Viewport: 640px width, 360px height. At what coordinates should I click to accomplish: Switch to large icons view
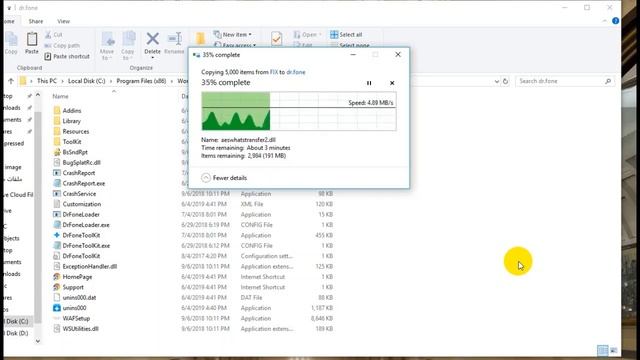pyautogui.click(x=613, y=350)
